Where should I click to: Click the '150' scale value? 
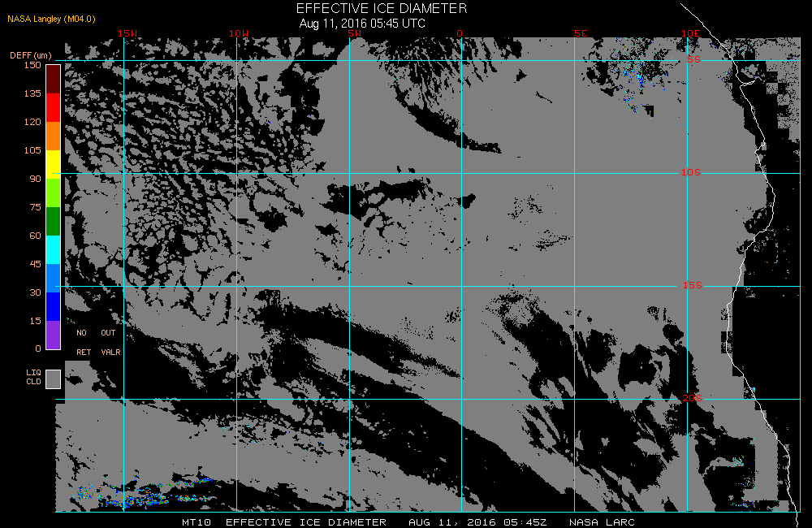point(32,65)
